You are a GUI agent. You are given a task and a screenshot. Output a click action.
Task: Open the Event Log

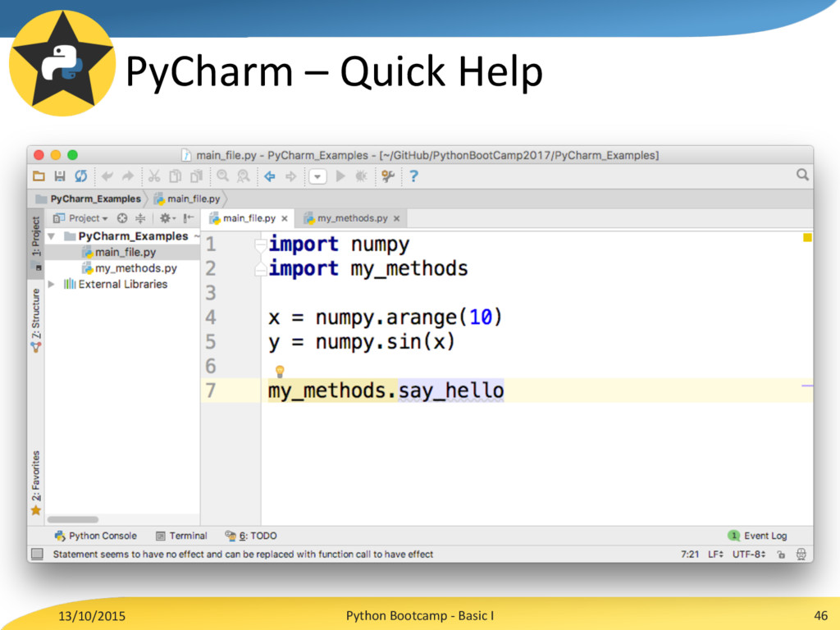tap(757, 536)
